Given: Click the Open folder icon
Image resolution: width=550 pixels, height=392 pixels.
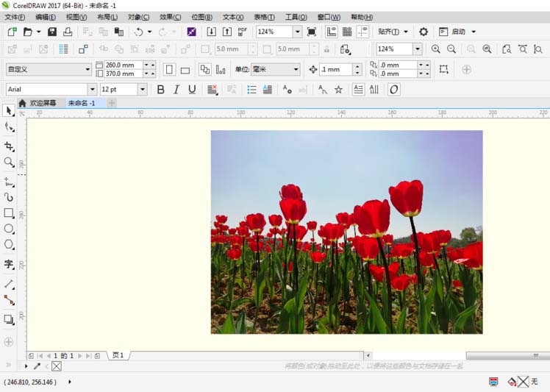Looking at the screenshot, I should tap(28, 32).
